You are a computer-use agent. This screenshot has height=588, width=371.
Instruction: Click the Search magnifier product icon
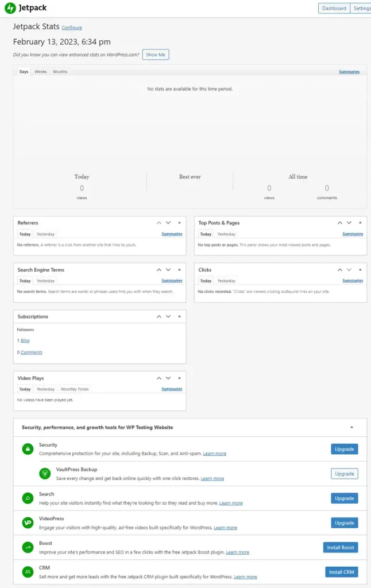[28, 498]
